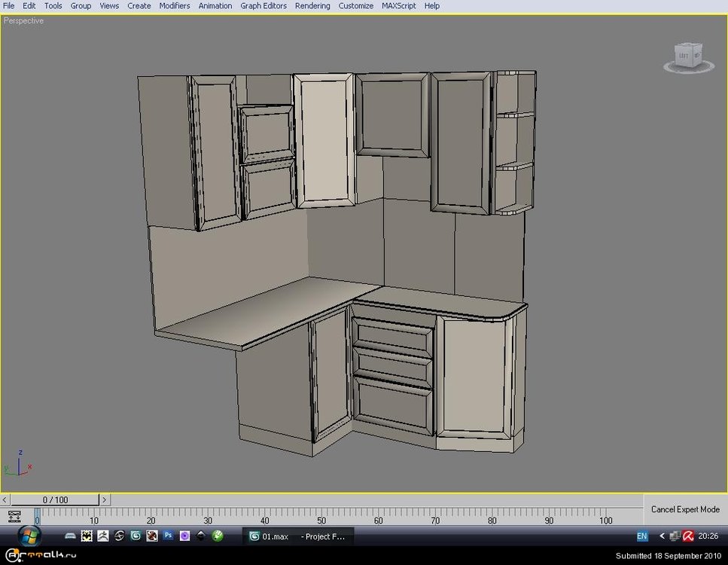Step the time slider back with left arrow

5,499
